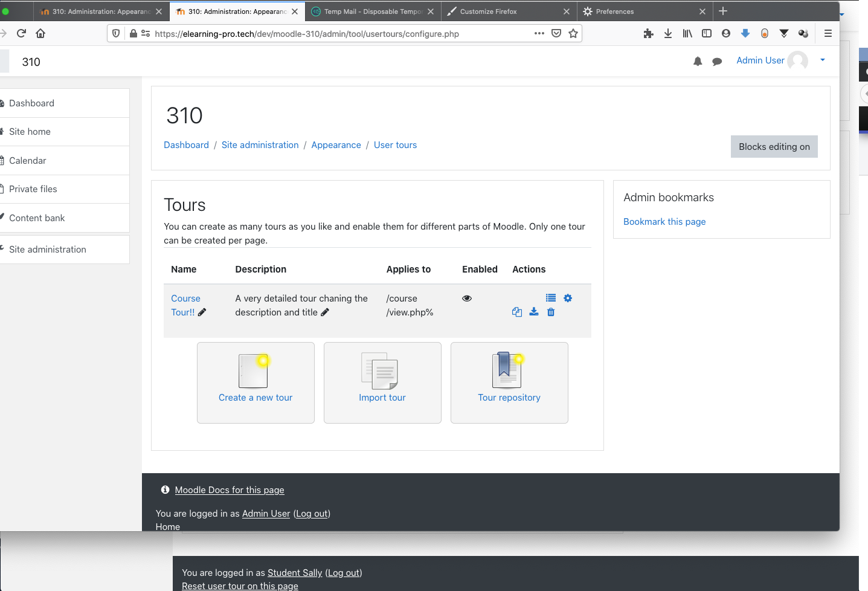Open Tour repository
The height and width of the screenshot is (591, 868).
point(509,383)
